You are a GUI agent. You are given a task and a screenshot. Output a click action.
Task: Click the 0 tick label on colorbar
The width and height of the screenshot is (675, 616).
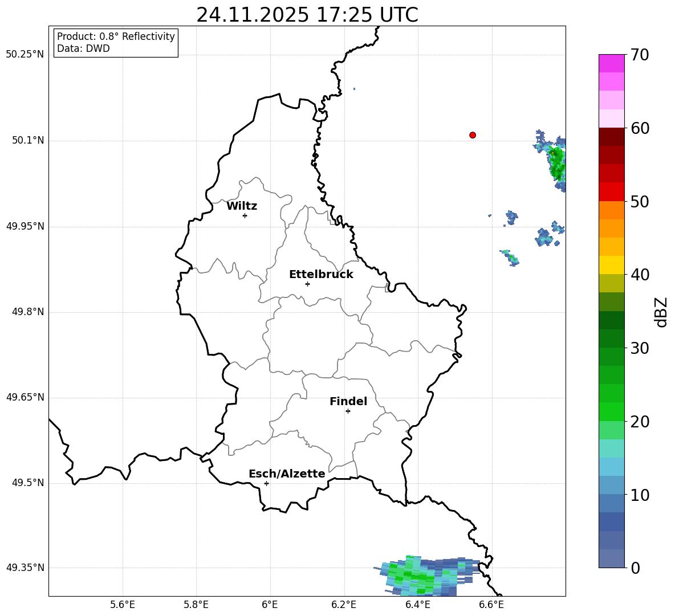click(635, 568)
